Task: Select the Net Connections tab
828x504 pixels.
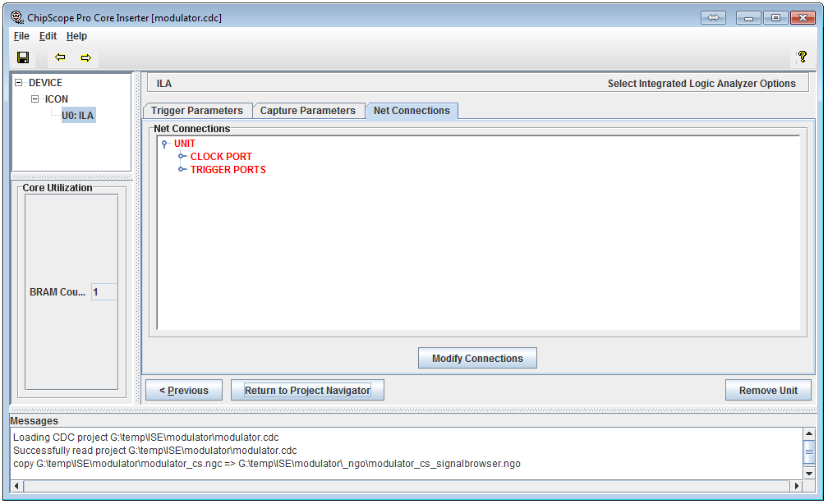Action: tap(412, 111)
